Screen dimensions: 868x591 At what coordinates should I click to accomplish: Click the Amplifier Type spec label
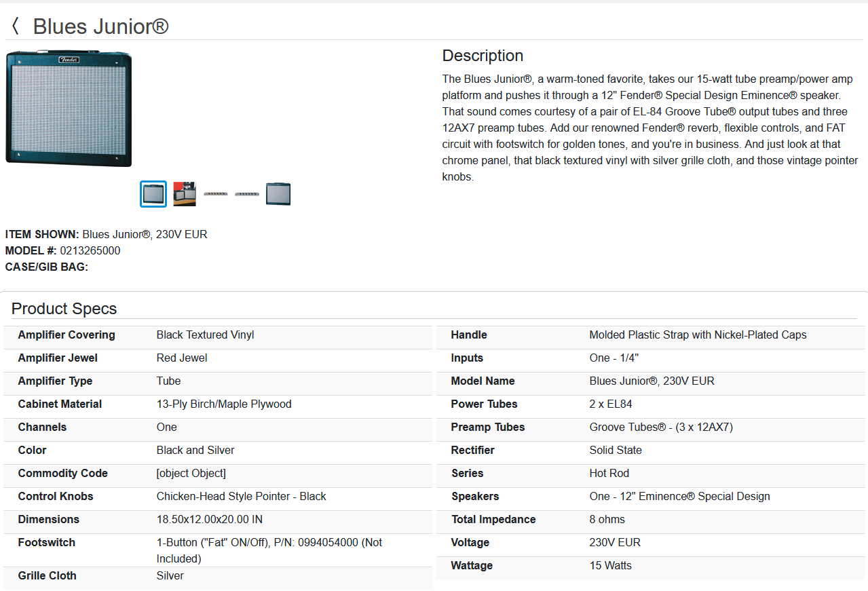coord(55,381)
